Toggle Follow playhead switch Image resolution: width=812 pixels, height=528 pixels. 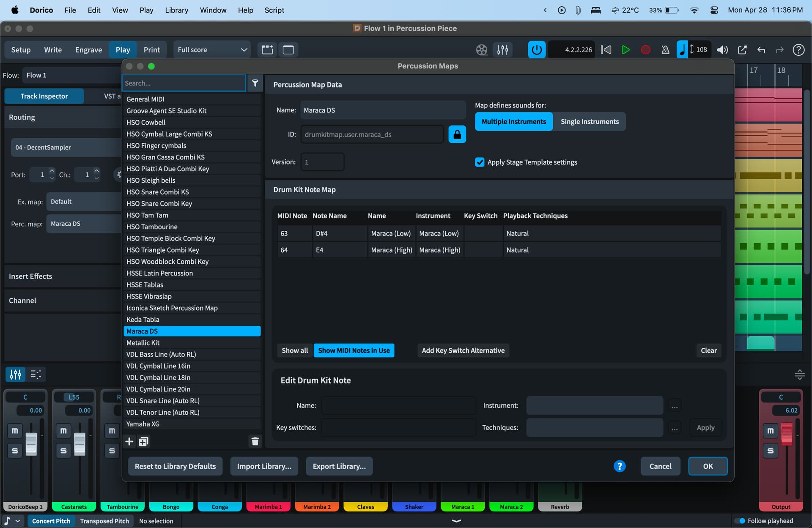[x=740, y=521]
